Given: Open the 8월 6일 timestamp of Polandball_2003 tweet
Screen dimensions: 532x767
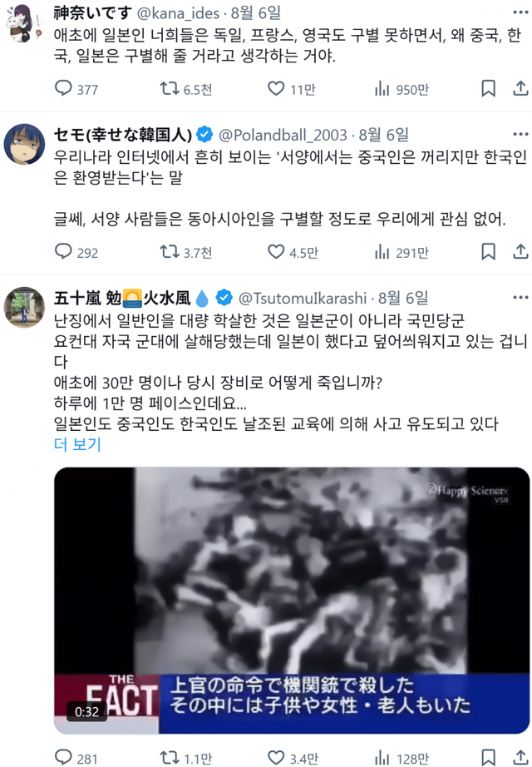Looking at the screenshot, I should click(383, 135).
